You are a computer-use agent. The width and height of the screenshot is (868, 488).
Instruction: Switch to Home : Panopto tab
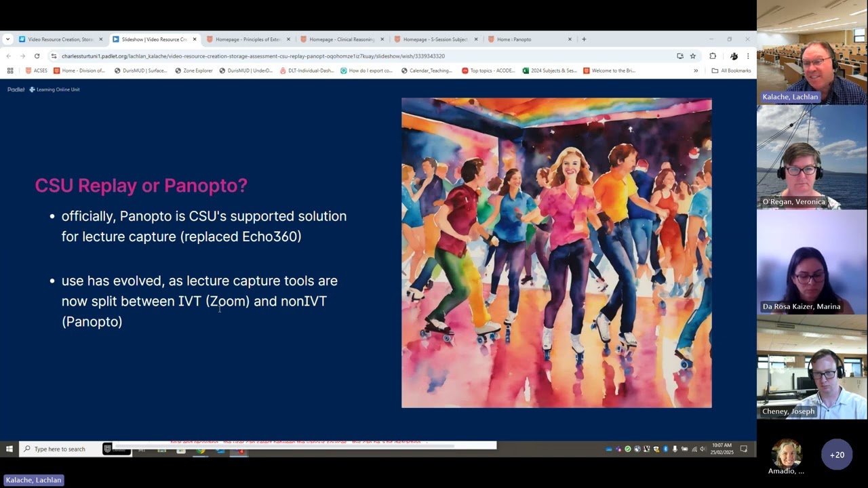pos(529,39)
